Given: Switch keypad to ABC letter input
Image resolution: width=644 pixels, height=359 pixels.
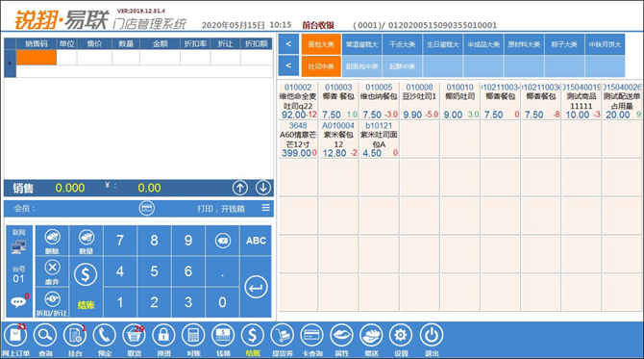Looking at the screenshot, I should coord(256,241).
